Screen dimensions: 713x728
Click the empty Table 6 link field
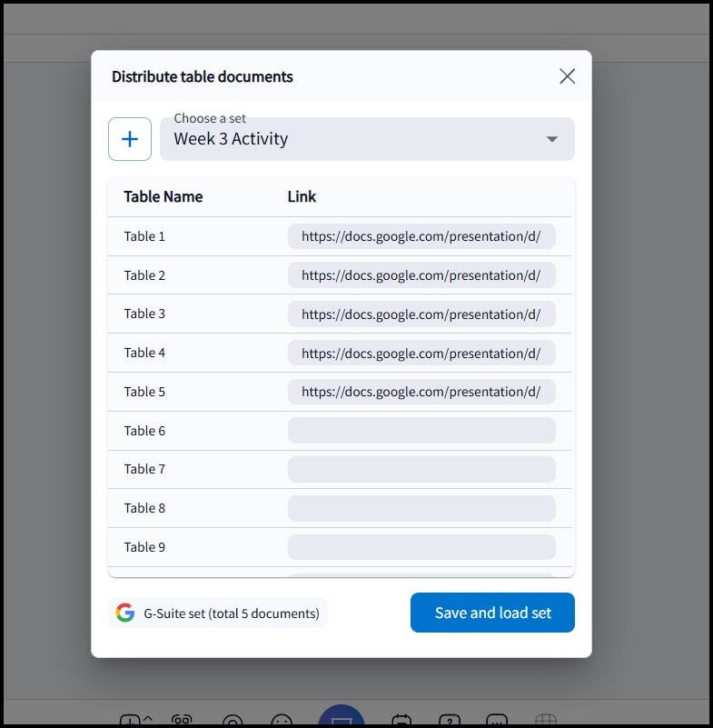coord(421,431)
